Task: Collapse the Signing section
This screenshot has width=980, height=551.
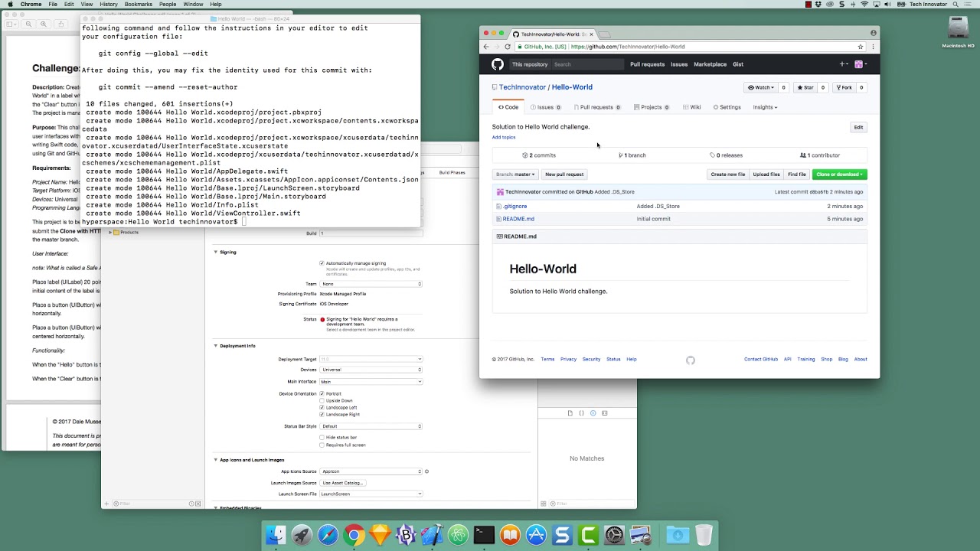Action: (x=215, y=252)
